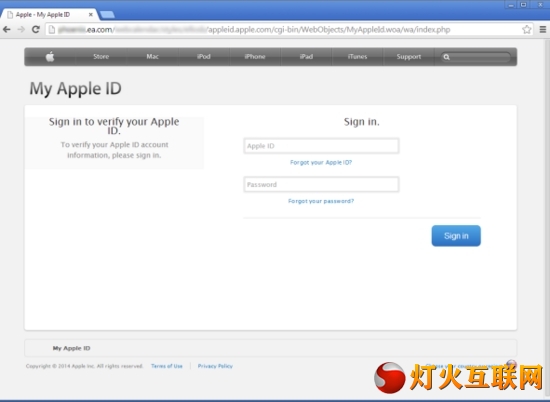550x402 pixels.
Task: Minimize the browser window
Action: tap(511, 5)
